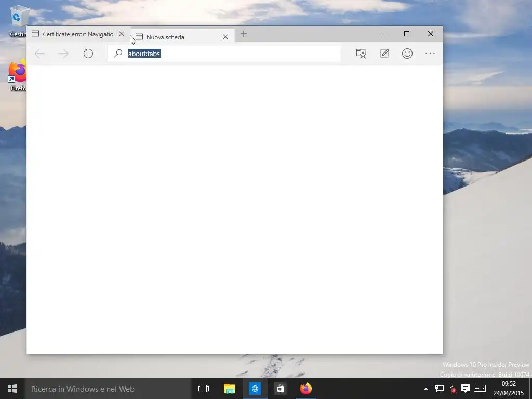532x399 pixels.
Task: Add a new tab with plus button
Action: (244, 34)
